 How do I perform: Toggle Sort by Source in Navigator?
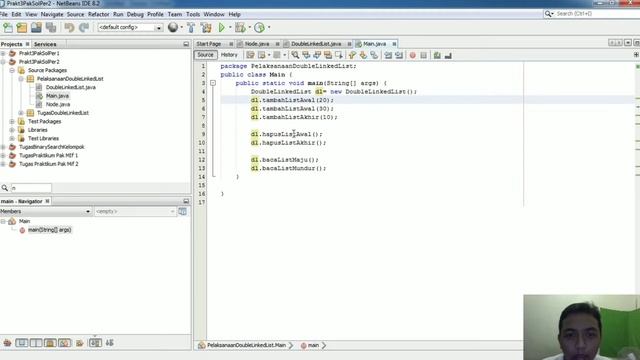pyautogui.click(x=110, y=343)
